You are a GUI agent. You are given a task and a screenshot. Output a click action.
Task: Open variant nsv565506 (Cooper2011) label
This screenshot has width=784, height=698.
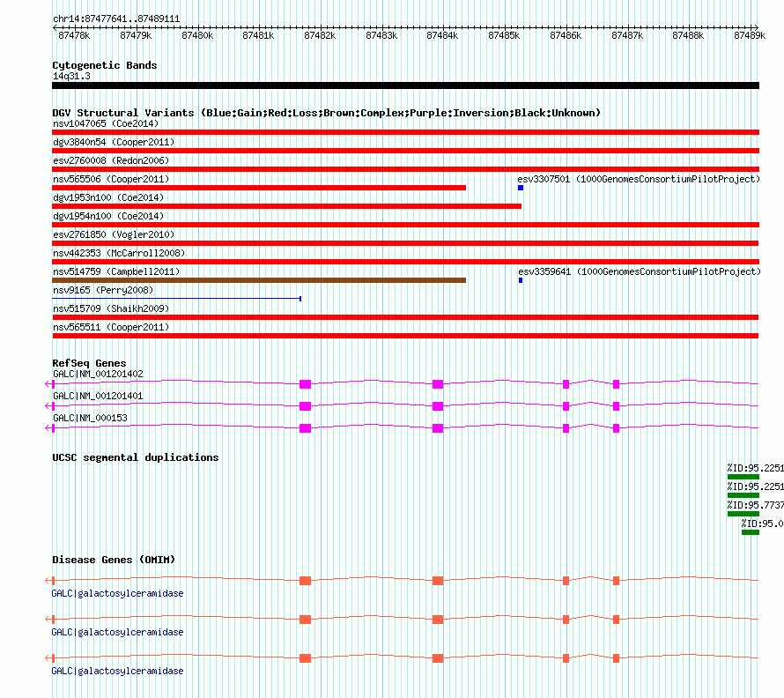click(111, 179)
